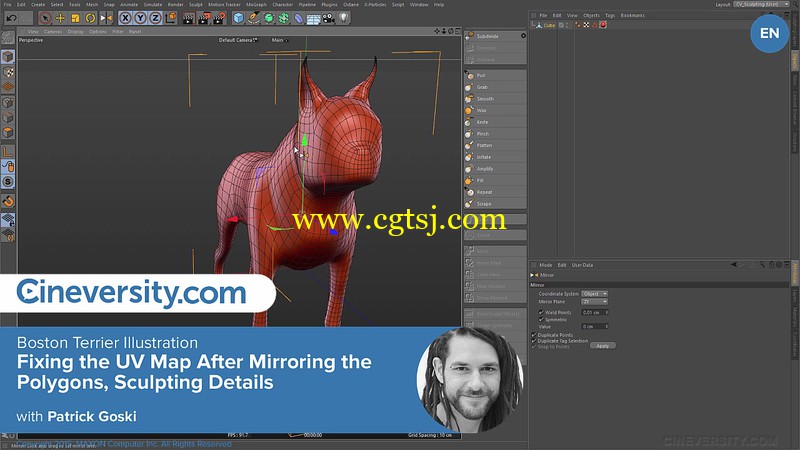Click the Attributes vertical side tab
Image resolution: width=800 pixels, height=450 pixels.
[795, 274]
